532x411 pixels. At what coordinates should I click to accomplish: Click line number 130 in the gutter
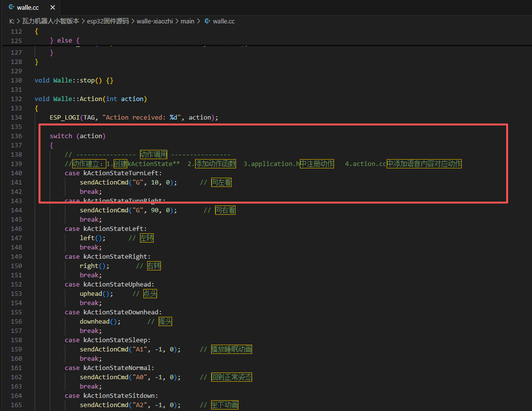coord(16,81)
